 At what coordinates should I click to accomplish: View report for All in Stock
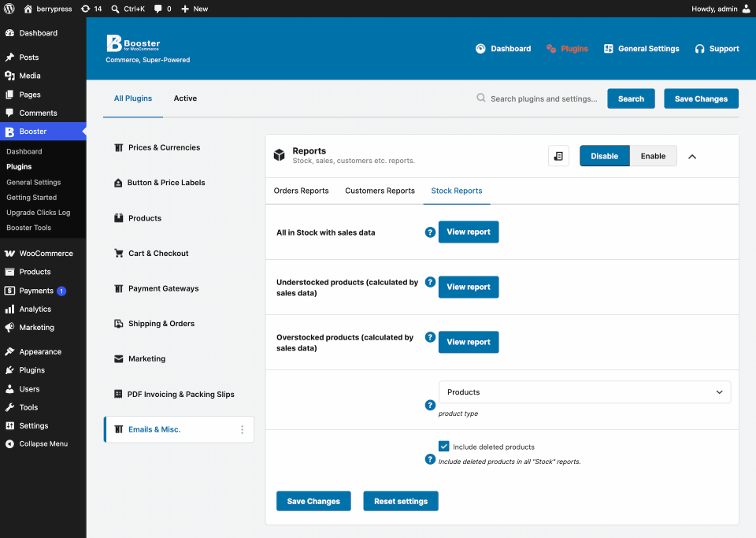click(468, 232)
